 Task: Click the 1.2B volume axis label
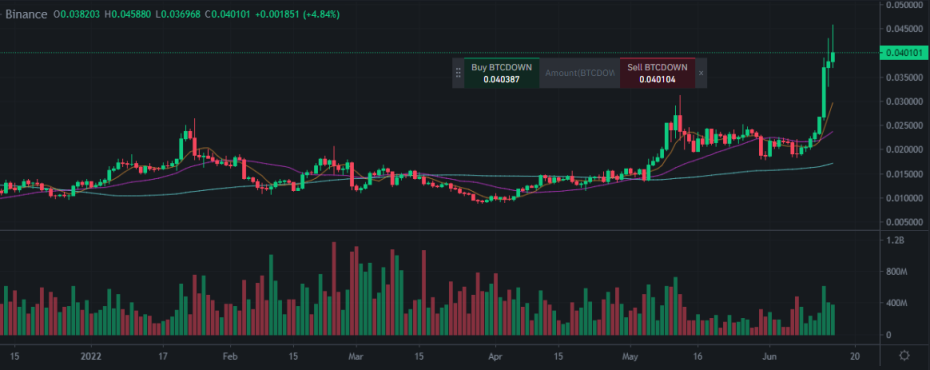pyautogui.click(x=894, y=241)
